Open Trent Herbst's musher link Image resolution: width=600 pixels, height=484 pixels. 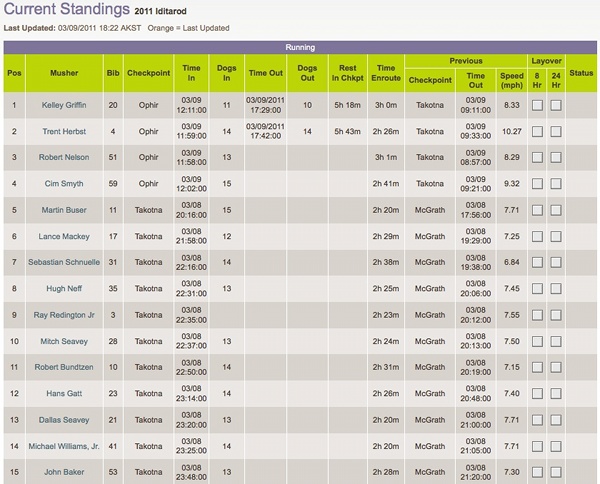coord(64,131)
